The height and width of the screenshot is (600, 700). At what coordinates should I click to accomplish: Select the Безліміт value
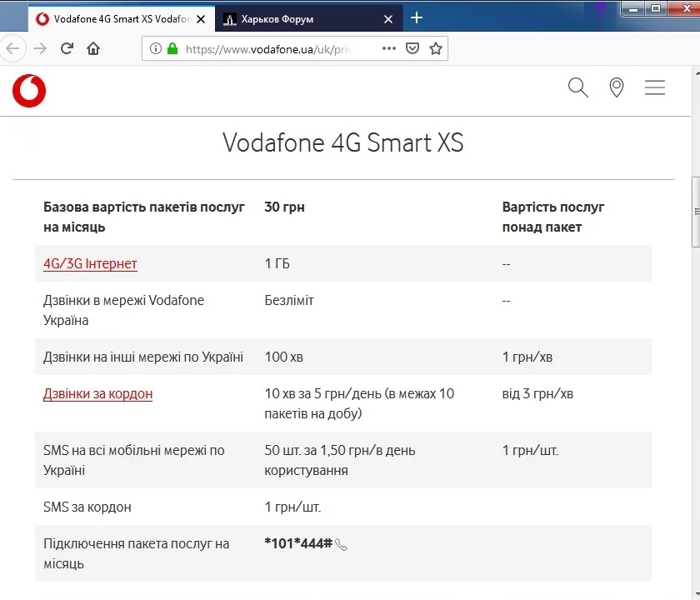(289, 300)
